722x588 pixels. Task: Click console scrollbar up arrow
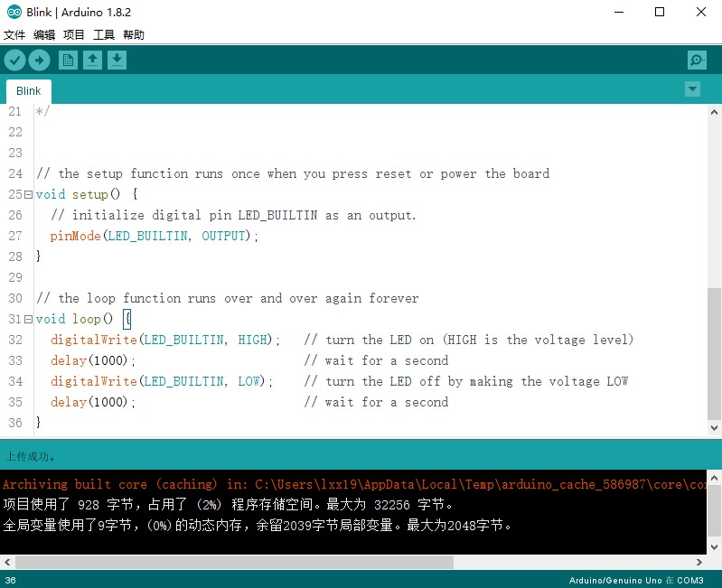click(714, 478)
